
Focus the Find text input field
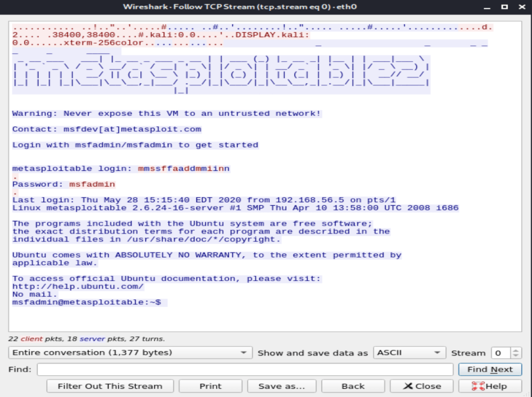point(245,369)
